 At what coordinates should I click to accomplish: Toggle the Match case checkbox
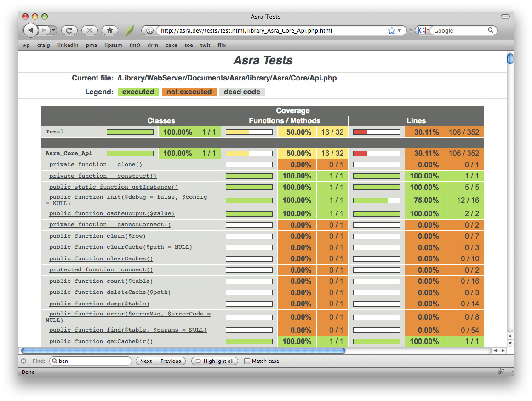pos(247,361)
